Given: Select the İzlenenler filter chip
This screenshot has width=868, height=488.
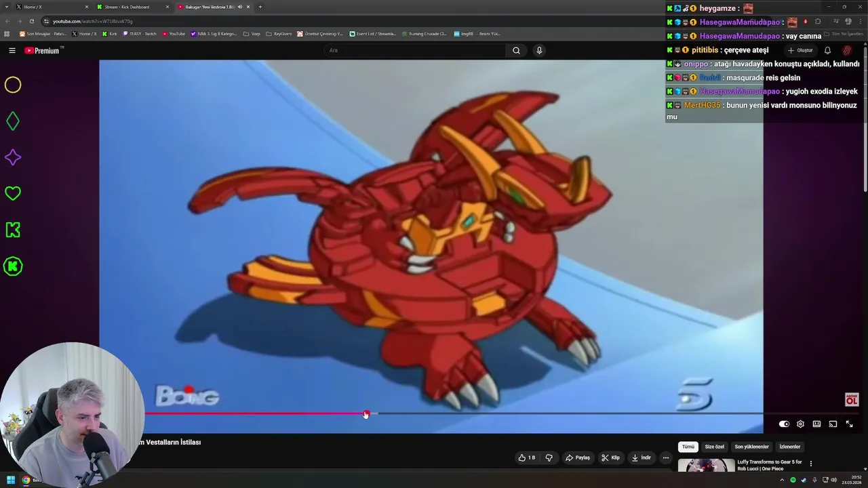Looking at the screenshot, I should point(790,447).
